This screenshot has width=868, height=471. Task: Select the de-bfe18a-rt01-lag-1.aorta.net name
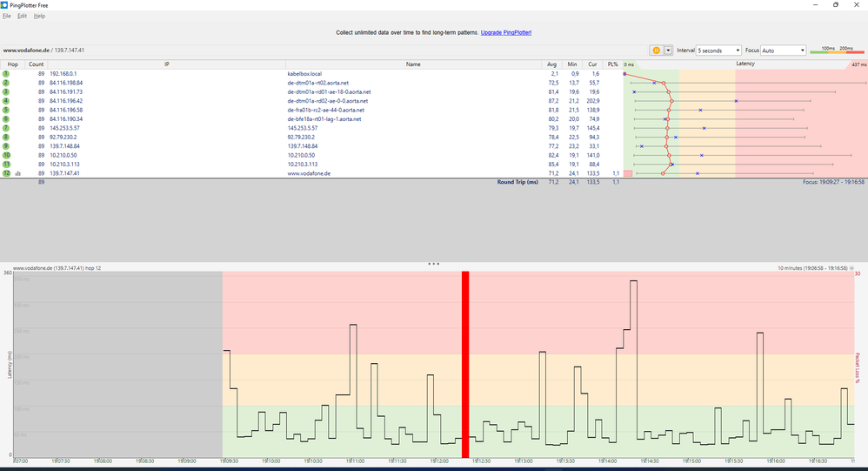(x=324, y=119)
